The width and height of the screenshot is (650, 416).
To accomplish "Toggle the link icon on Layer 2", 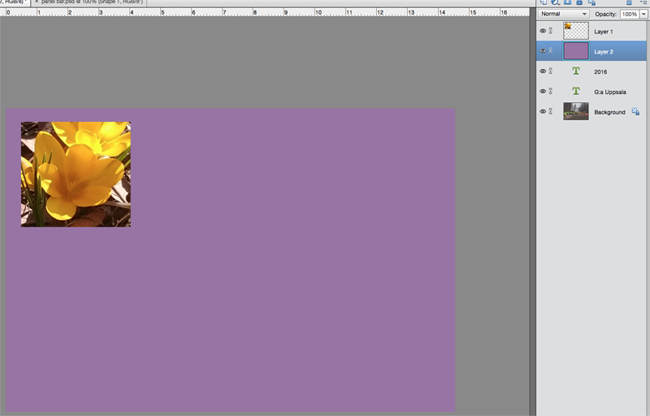I will [551, 51].
